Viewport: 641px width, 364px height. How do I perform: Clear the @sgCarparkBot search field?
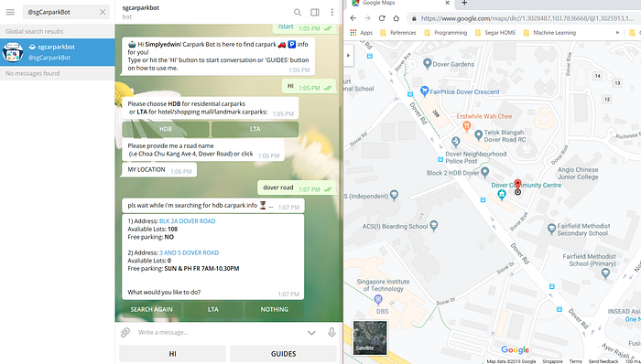pos(103,12)
